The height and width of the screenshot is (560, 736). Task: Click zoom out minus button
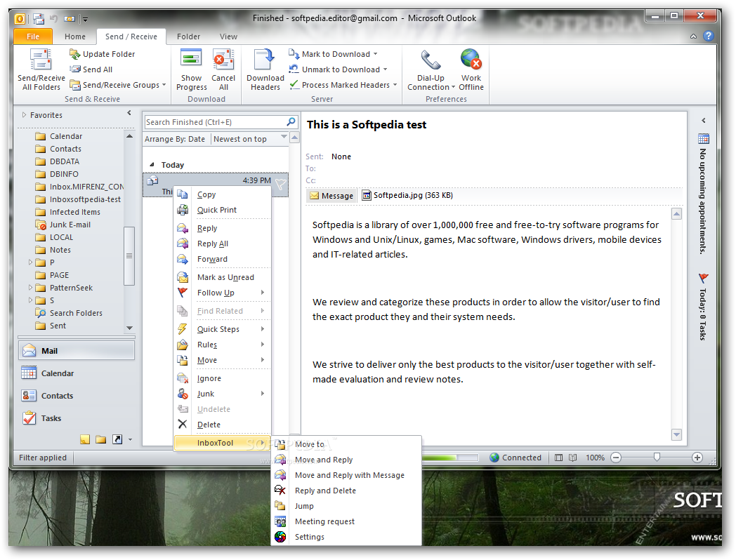[x=616, y=458]
